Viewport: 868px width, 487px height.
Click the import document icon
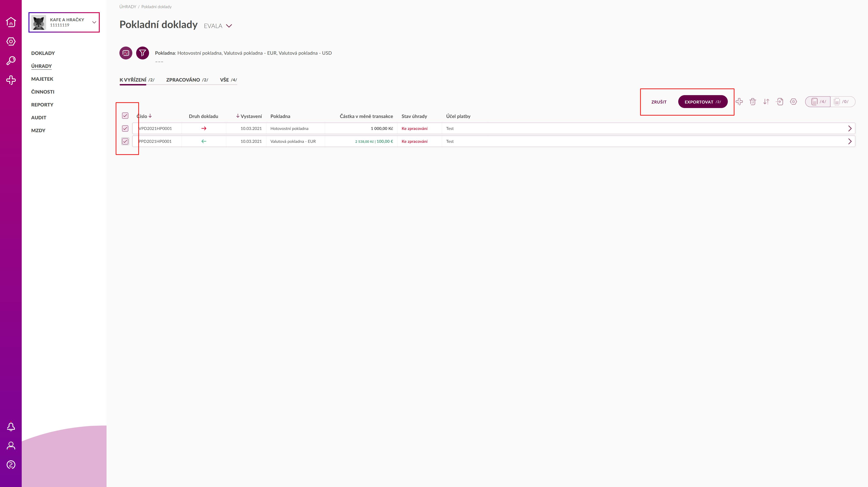780,102
